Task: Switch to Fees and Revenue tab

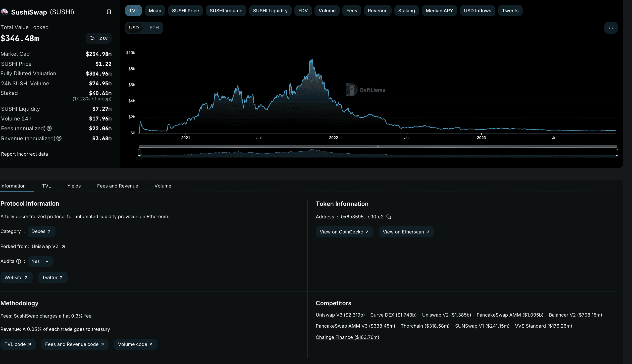Action: tap(117, 186)
